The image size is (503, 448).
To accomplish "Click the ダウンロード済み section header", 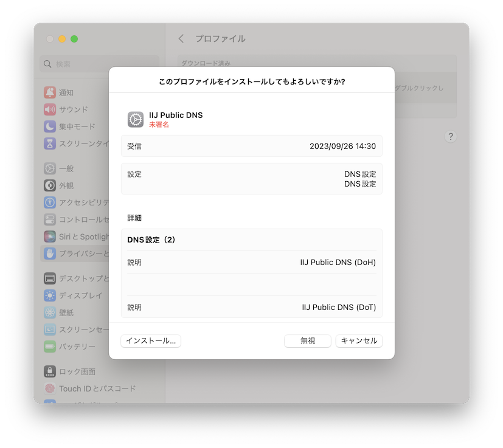I will tap(206, 63).
